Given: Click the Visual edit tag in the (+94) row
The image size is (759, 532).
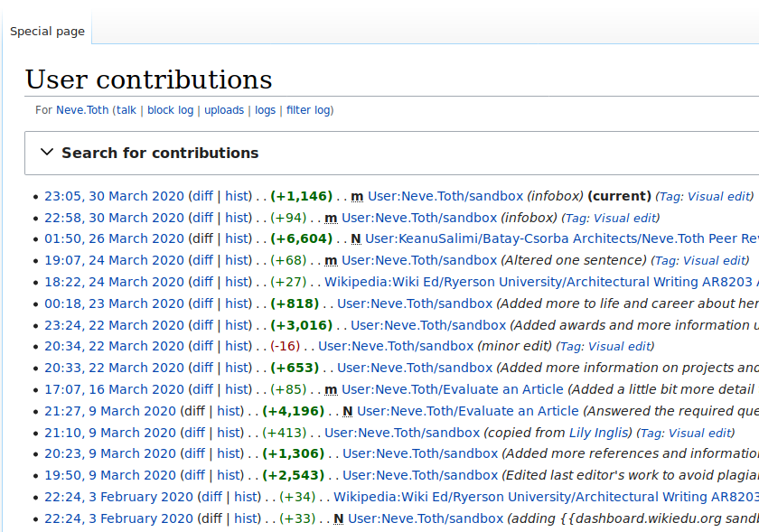Looking at the screenshot, I should click(x=624, y=219).
